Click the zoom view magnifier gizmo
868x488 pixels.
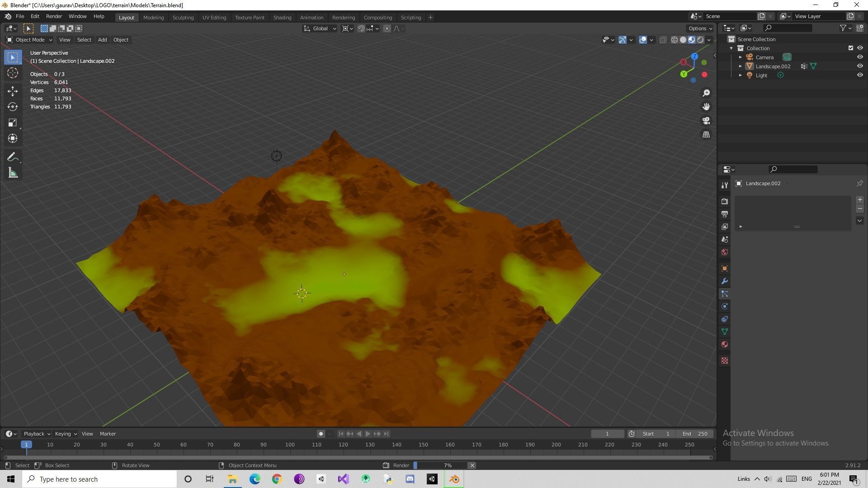point(706,93)
